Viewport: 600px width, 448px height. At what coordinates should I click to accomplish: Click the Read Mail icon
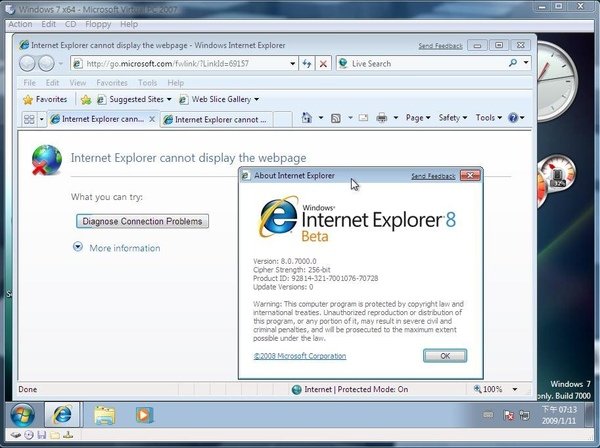click(x=363, y=118)
